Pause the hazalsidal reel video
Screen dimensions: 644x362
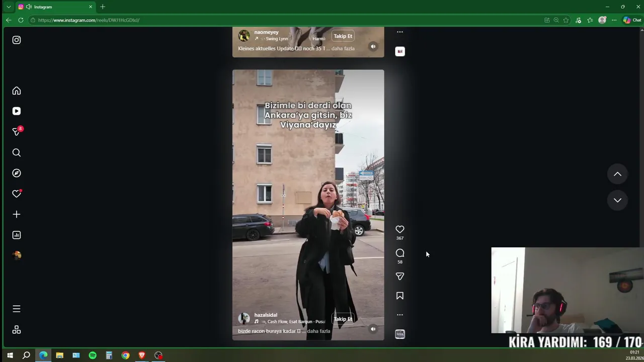pyautogui.click(x=308, y=205)
